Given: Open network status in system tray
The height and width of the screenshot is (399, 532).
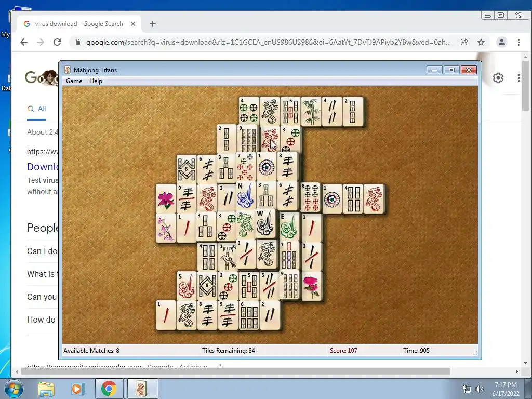Looking at the screenshot, I should [x=467, y=389].
